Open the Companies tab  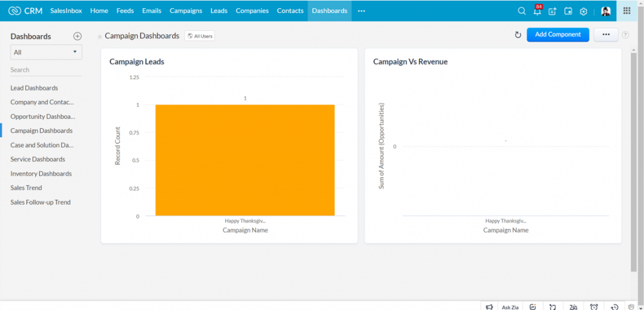[x=252, y=11]
